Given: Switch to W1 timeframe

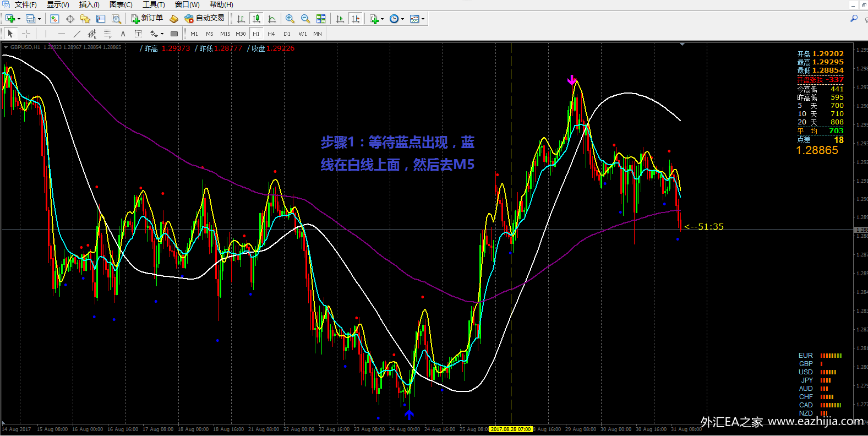Looking at the screenshot, I should click(x=303, y=34).
